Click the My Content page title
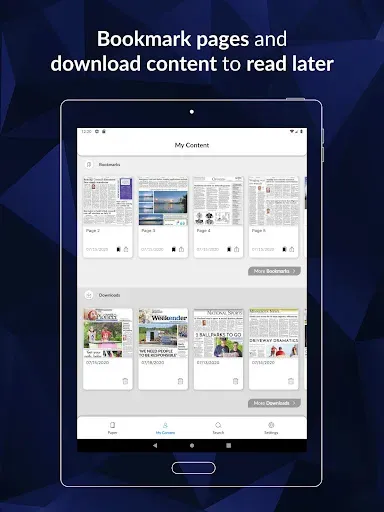 (192, 145)
